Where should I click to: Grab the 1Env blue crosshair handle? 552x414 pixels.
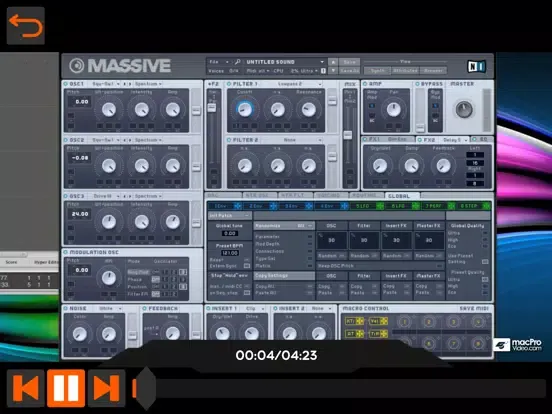[x=238, y=206]
